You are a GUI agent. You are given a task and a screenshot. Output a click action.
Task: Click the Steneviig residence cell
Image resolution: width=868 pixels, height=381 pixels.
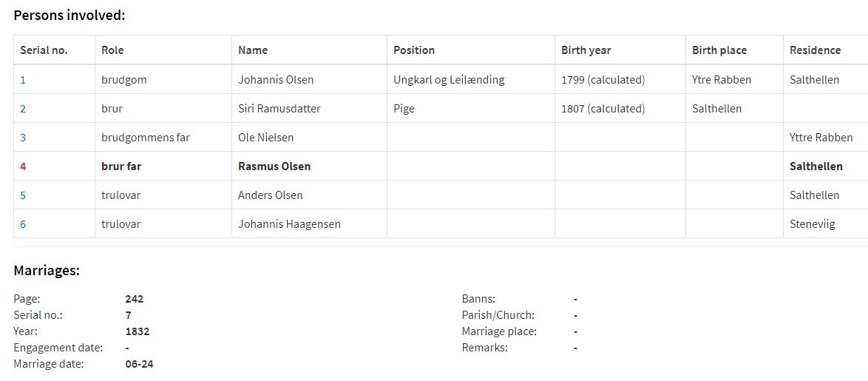(x=825, y=223)
